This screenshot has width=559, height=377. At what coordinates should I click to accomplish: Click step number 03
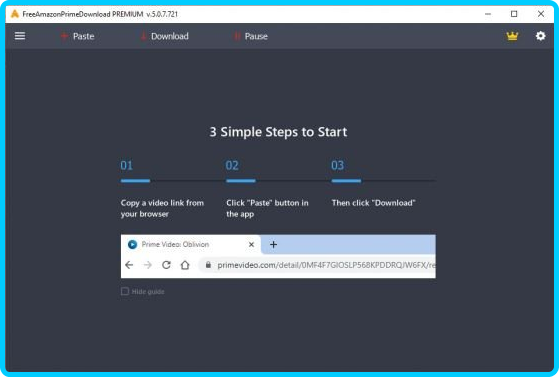(337, 165)
